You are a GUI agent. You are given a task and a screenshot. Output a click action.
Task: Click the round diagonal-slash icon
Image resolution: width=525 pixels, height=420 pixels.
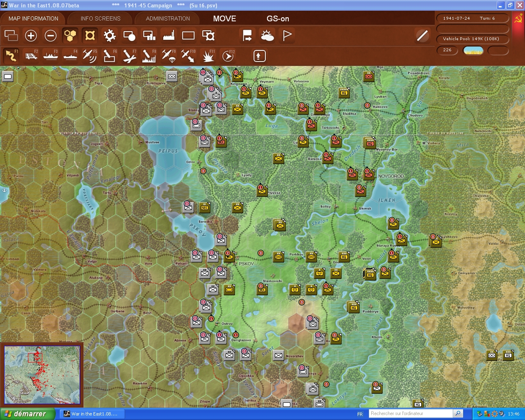422,36
